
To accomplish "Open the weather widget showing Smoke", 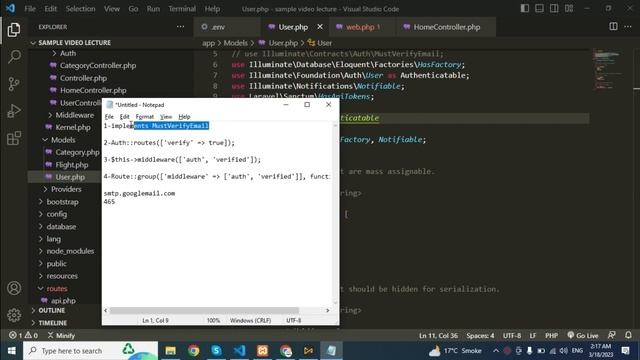I will 455,351.
